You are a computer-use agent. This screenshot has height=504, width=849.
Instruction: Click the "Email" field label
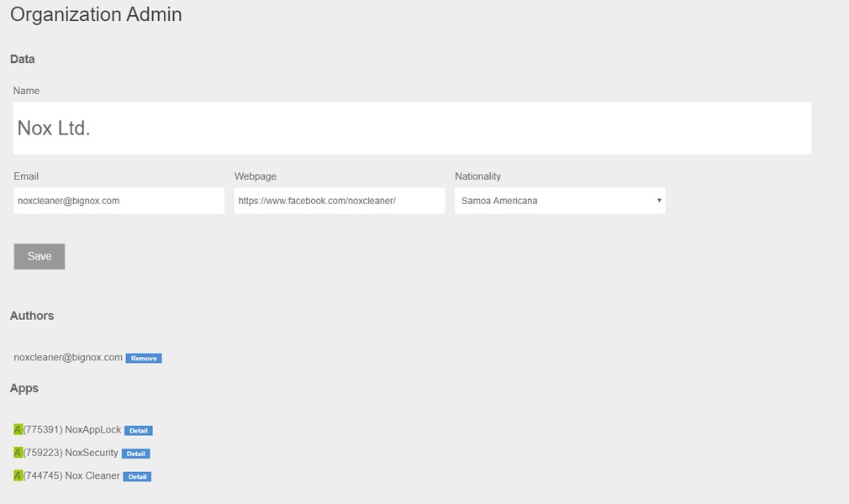coord(26,176)
